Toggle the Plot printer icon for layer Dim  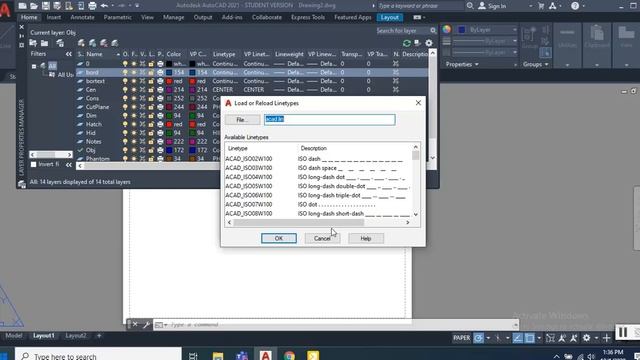point(160,116)
